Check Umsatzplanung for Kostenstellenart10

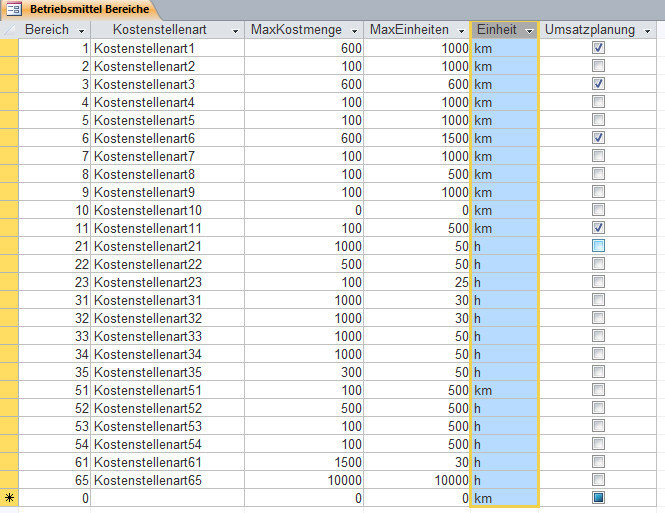click(598, 209)
